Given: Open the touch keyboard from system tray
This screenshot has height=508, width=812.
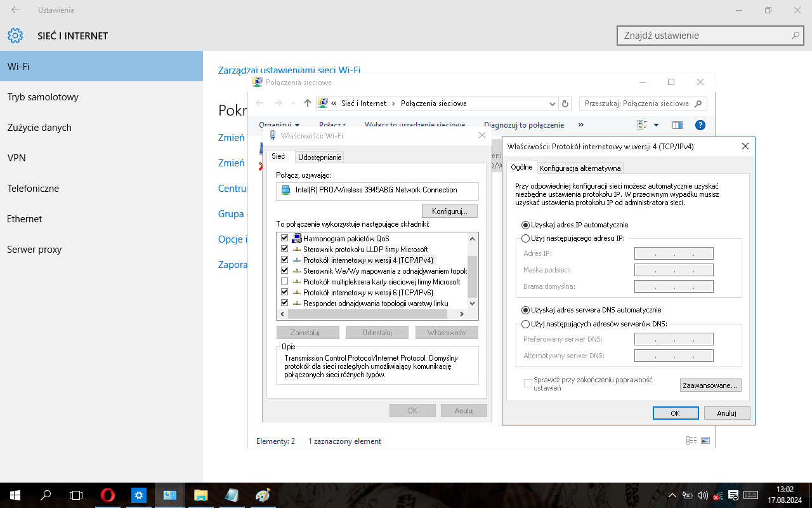Looking at the screenshot, I should tap(750, 495).
